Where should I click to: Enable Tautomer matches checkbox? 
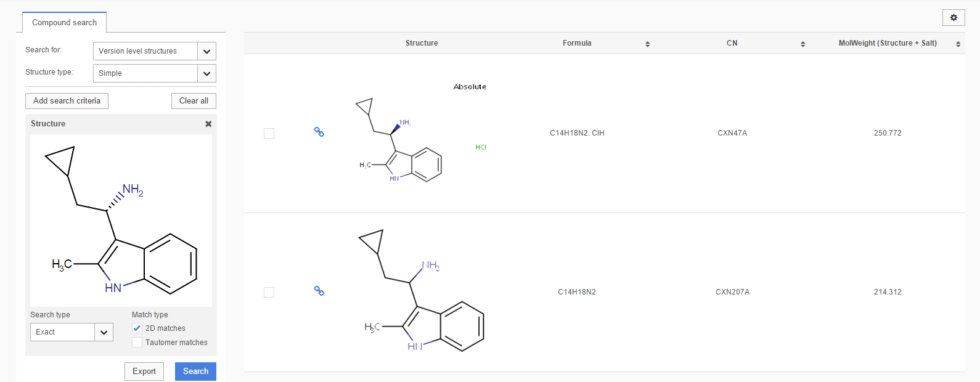coord(137,343)
